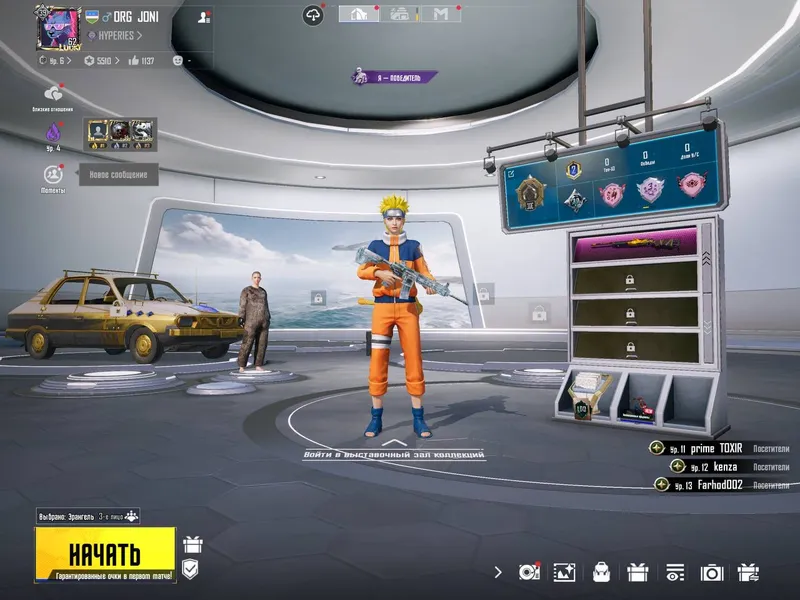This screenshot has height=600, width=800.
Task: Toggle the shield checkmark beside the start button
Action: pyautogui.click(x=190, y=569)
